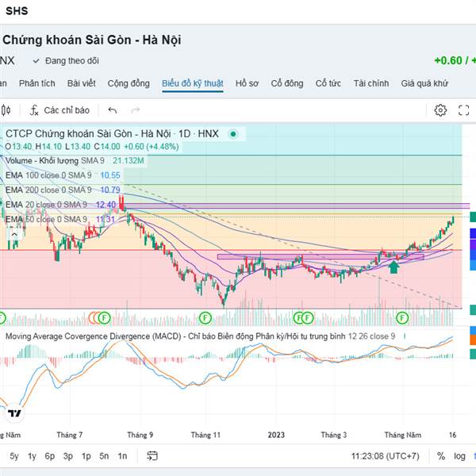Open the 'Cổ đông' tab
476x476 pixels.
pos(287,83)
